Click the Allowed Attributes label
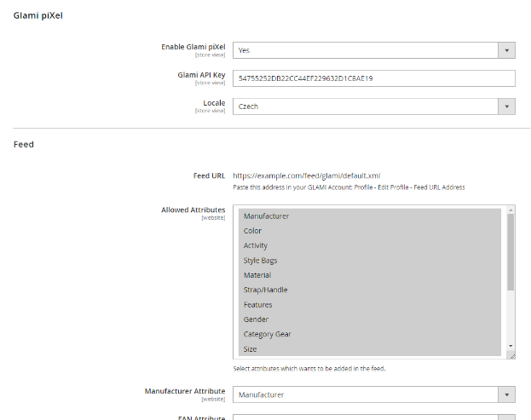Viewport: 531px width, 420px height. [x=193, y=210]
